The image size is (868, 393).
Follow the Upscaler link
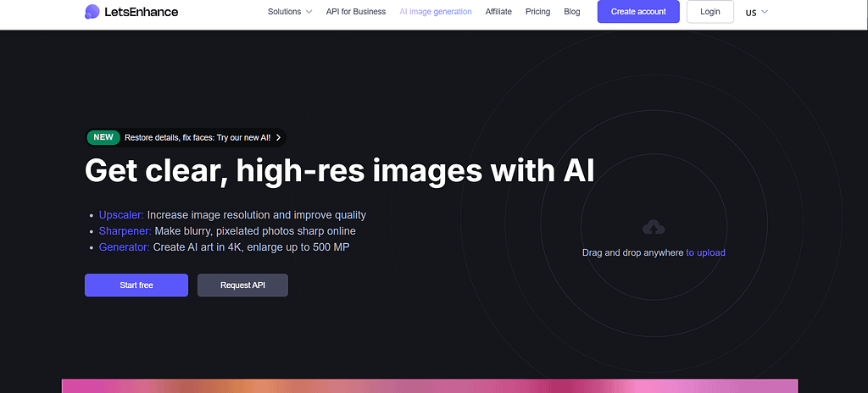point(121,215)
